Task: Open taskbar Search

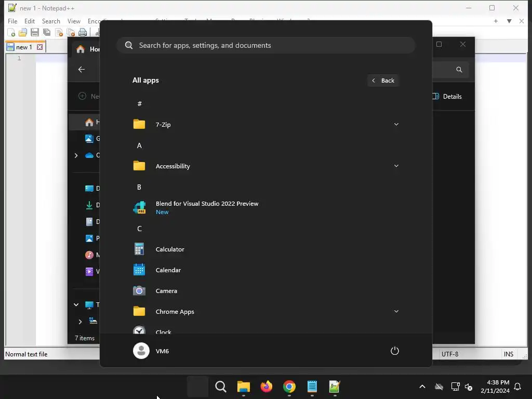Action: pyautogui.click(x=220, y=387)
